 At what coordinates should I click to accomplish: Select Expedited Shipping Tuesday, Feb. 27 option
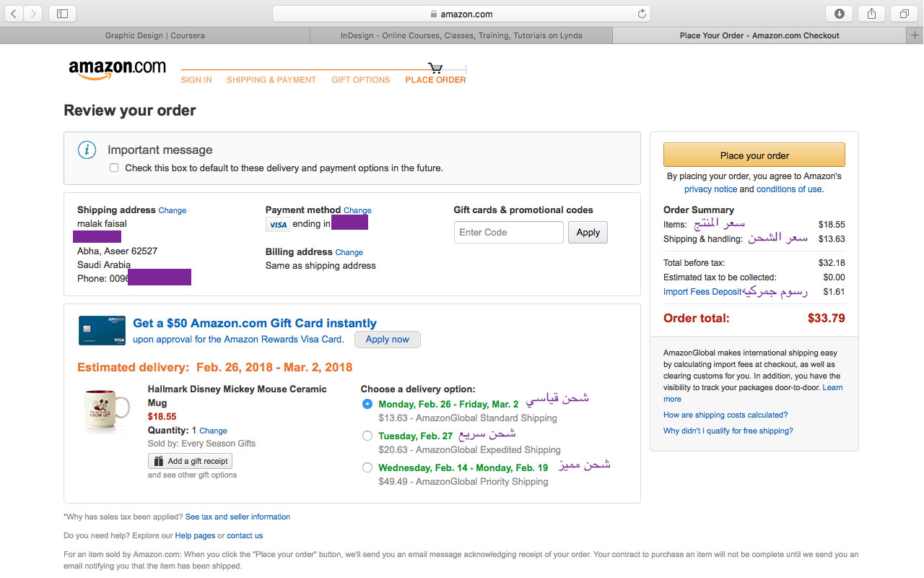367,436
